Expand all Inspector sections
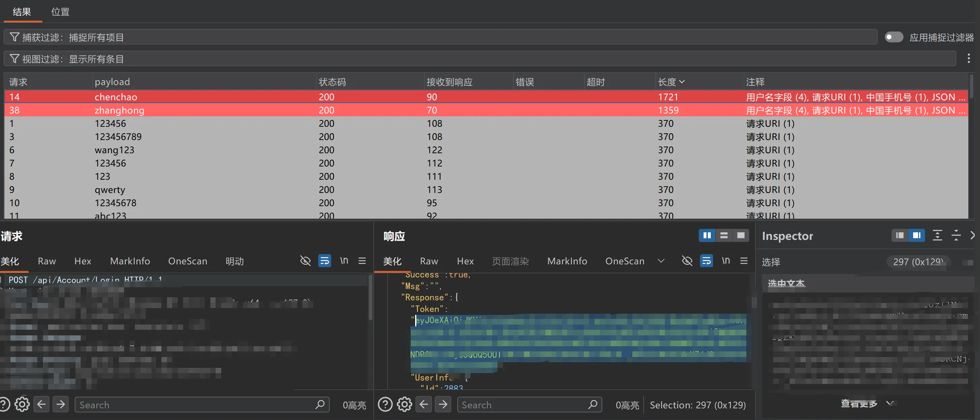 point(937,235)
